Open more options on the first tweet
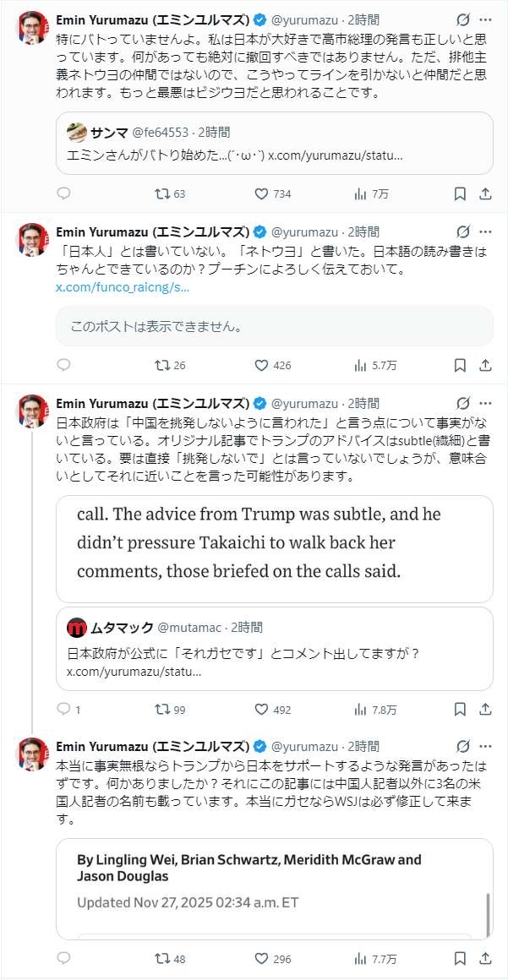Image resolution: width=508 pixels, height=980 pixels. pos(485,19)
